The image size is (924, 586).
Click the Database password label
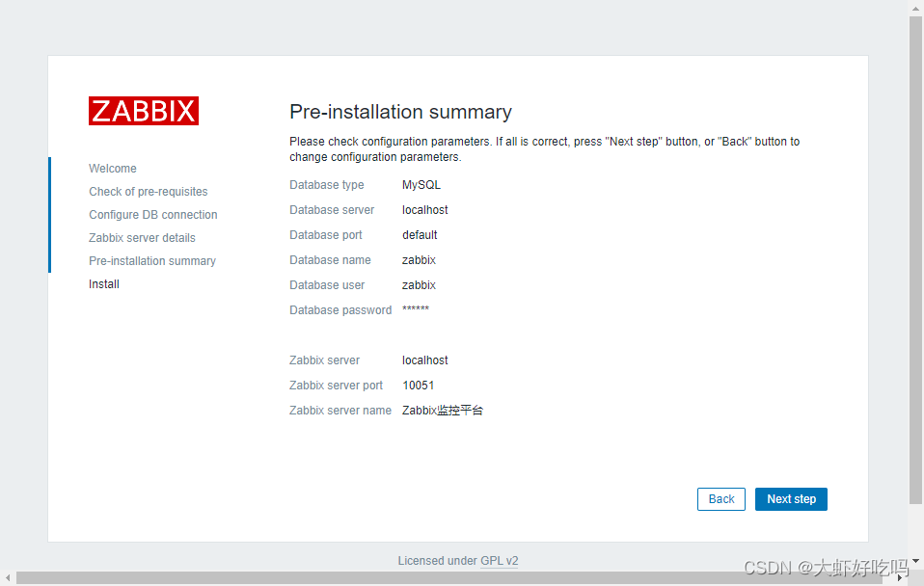click(x=340, y=310)
